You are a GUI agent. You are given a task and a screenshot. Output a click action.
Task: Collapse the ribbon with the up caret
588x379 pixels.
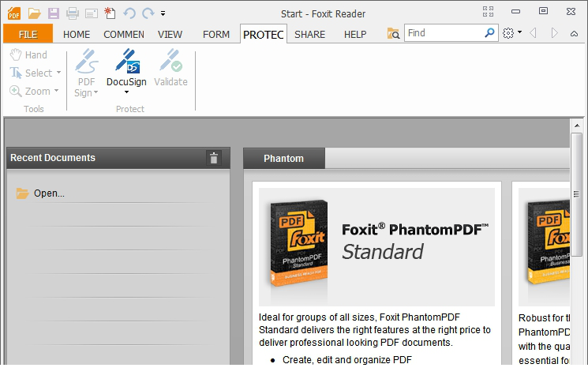[574, 34]
